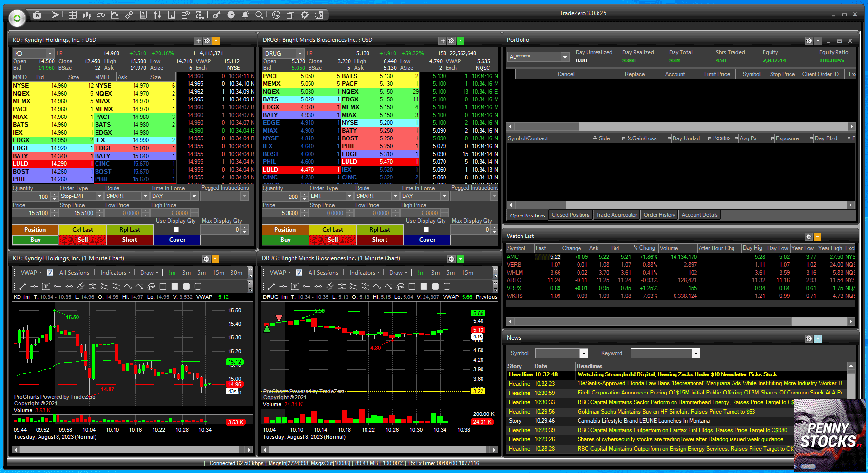
Task: Click KD Quantity input field
Action: [31, 197]
